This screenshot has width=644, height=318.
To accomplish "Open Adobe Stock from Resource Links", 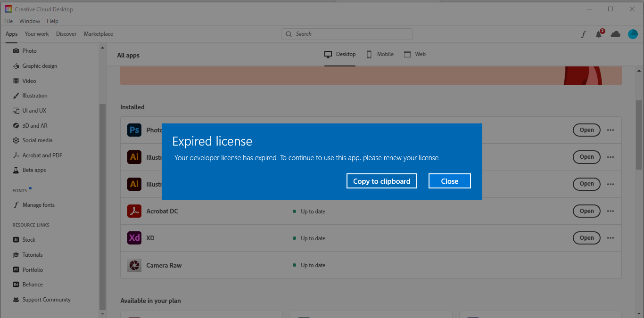I will click(x=28, y=239).
